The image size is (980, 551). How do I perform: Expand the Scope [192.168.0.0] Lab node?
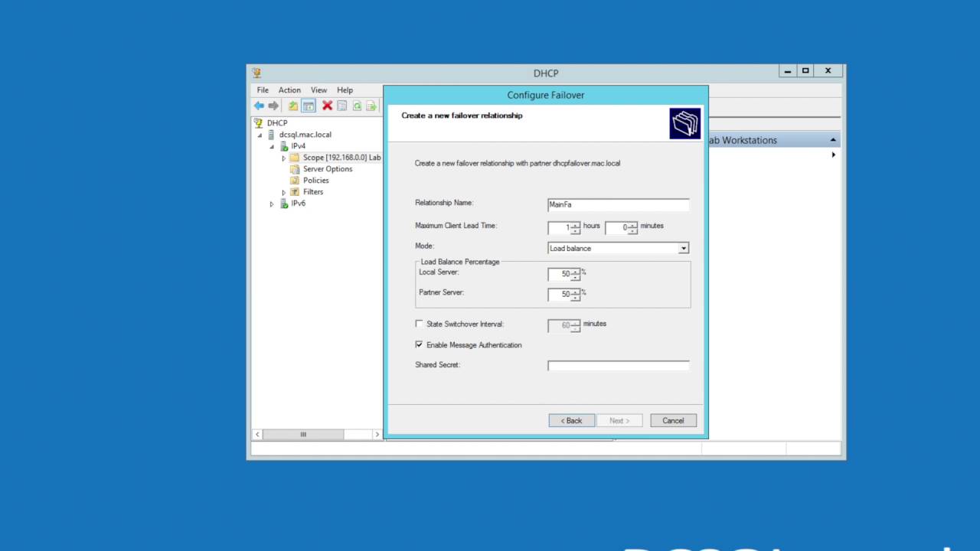pos(284,158)
